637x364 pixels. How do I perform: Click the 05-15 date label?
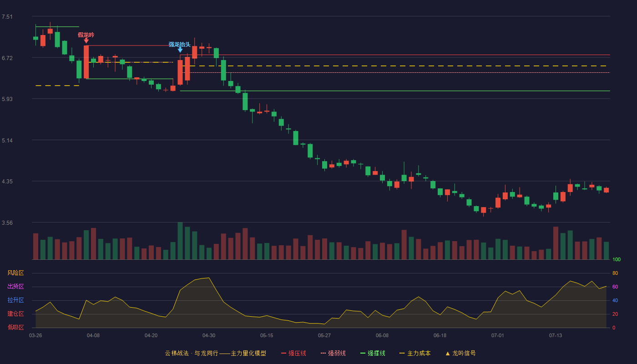point(267,335)
